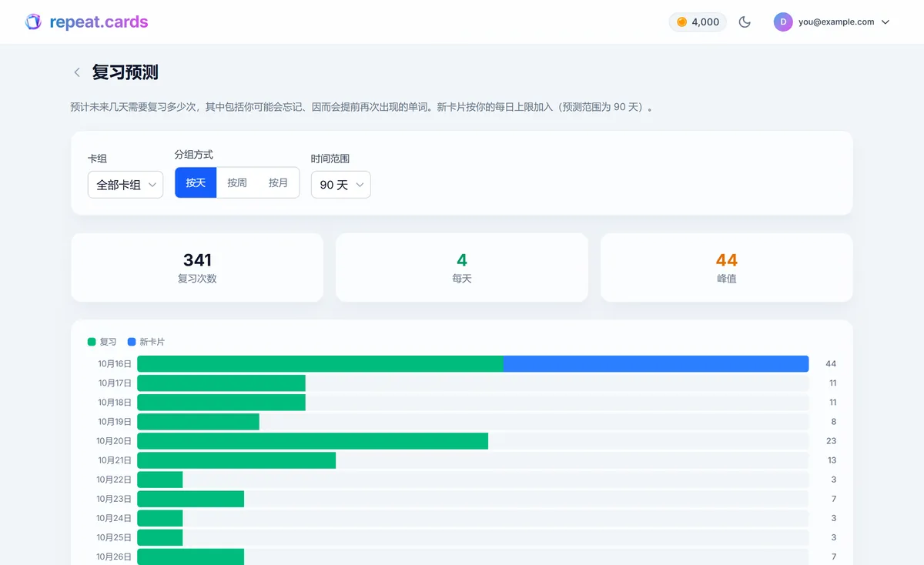Screen dimensions: 924x565
Task: Click the green bar for 10月21日
Action: click(x=236, y=460)
